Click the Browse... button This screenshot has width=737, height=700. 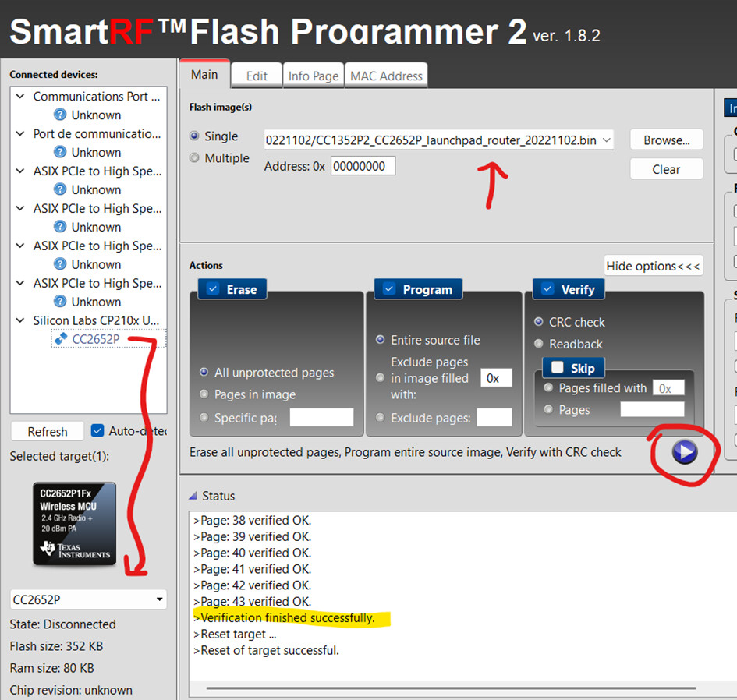[667, 140]
